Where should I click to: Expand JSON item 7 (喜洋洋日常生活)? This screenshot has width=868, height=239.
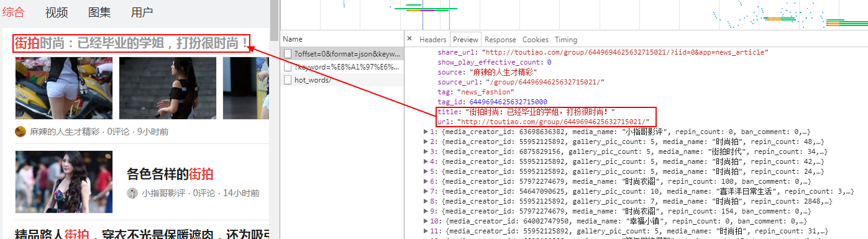426,191
